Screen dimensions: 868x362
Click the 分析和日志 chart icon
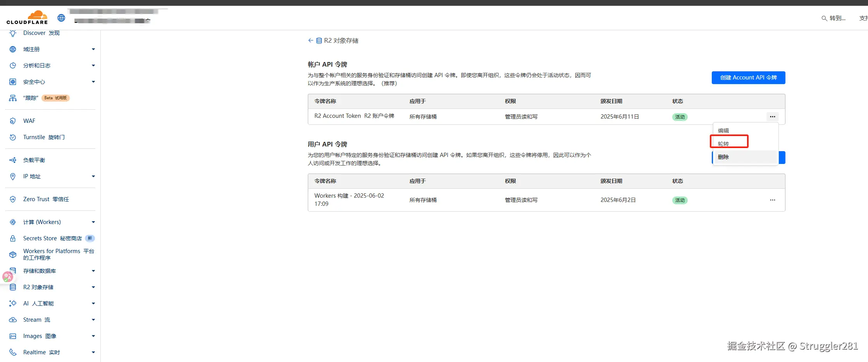click(13, 66)
